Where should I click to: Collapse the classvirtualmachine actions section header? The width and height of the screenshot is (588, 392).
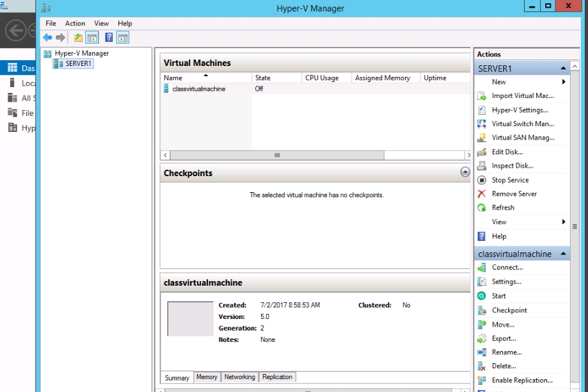click(564, 254)
